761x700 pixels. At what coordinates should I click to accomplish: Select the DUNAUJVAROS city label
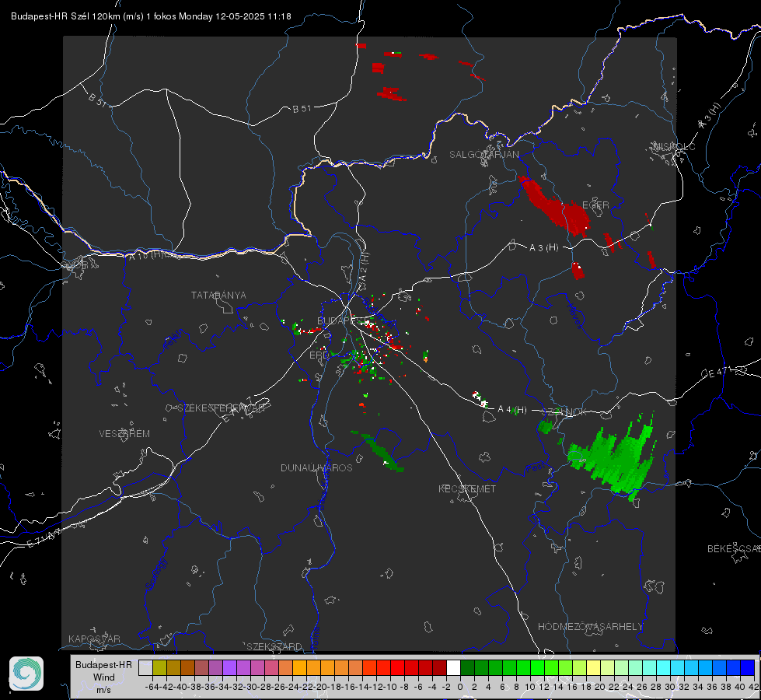click(316, 467)
